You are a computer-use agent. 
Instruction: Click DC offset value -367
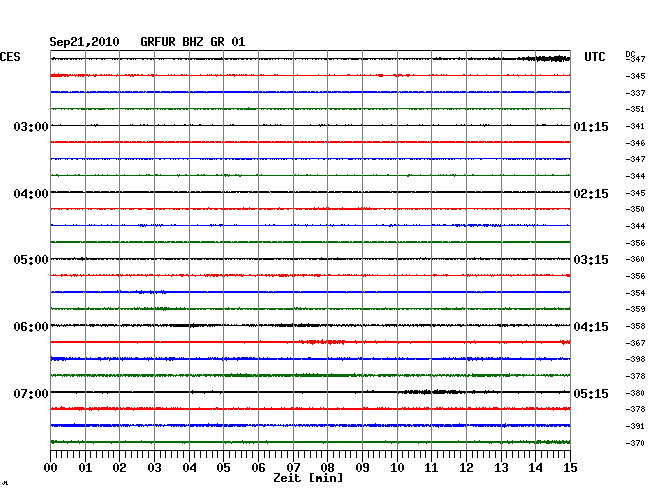click(635, 343)
